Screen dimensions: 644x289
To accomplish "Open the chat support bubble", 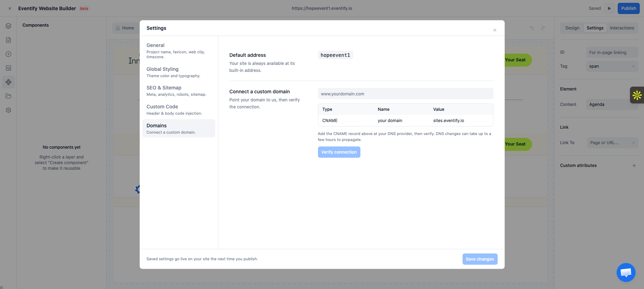I will coord(626,273).
